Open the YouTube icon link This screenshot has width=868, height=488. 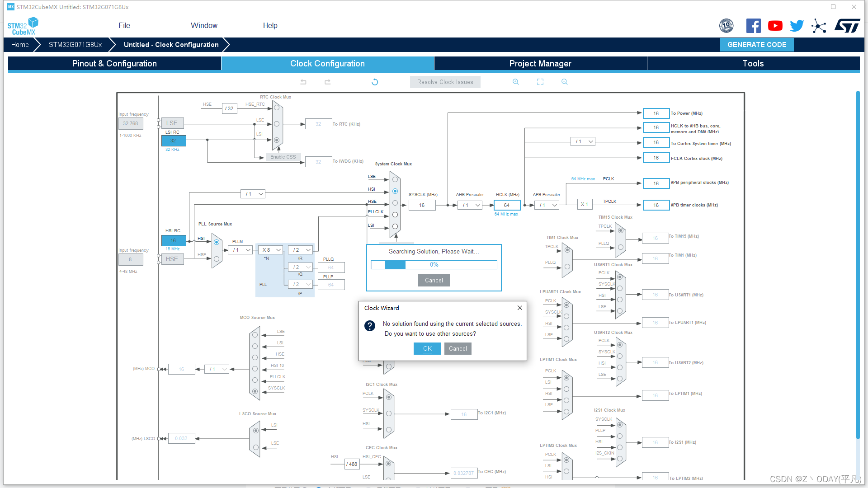point(775,26)
